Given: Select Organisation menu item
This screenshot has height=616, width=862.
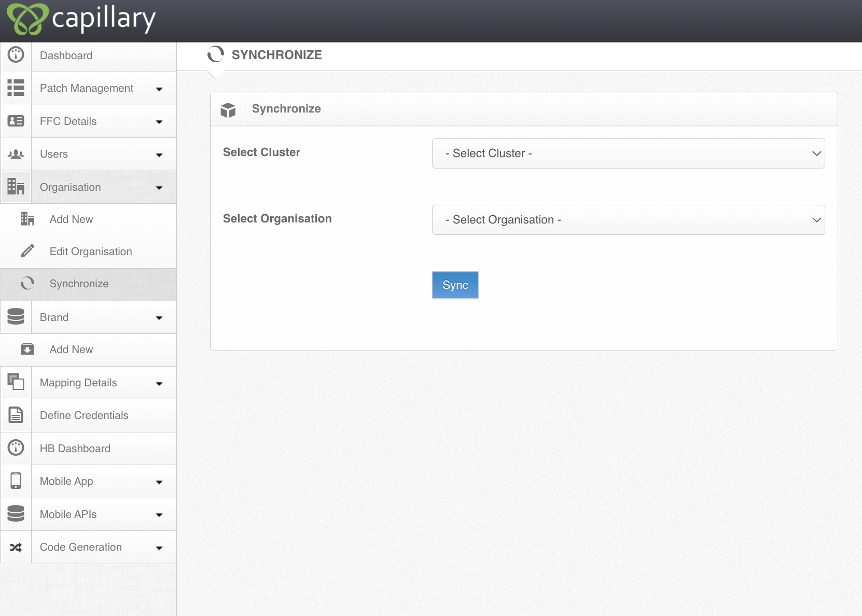Looking at the screenshot, I should [88, 187].
